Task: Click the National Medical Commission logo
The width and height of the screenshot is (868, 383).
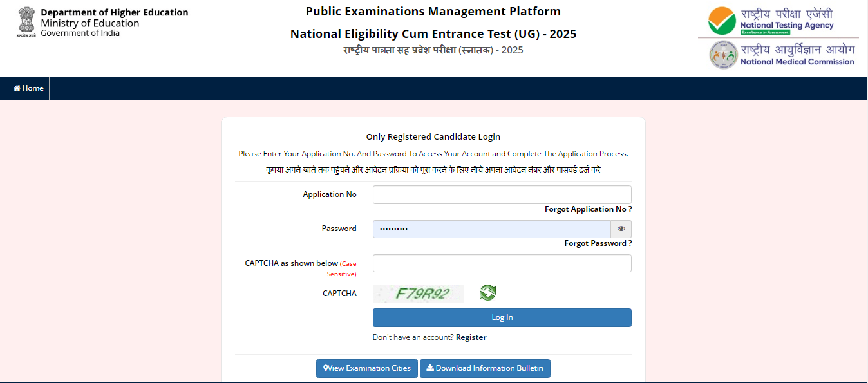Action: (782, 55)
